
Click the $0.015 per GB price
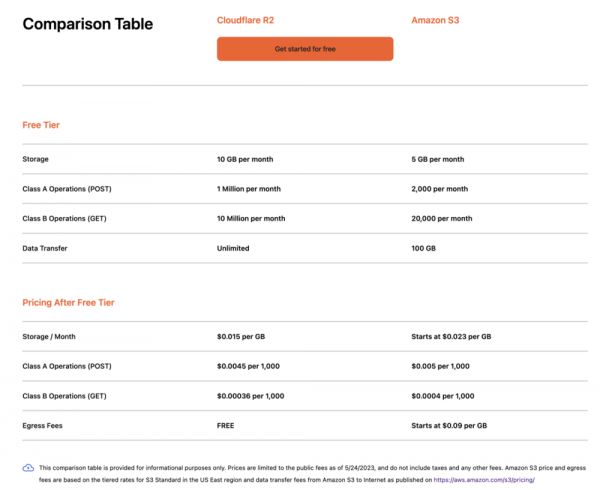pos(241,337)
